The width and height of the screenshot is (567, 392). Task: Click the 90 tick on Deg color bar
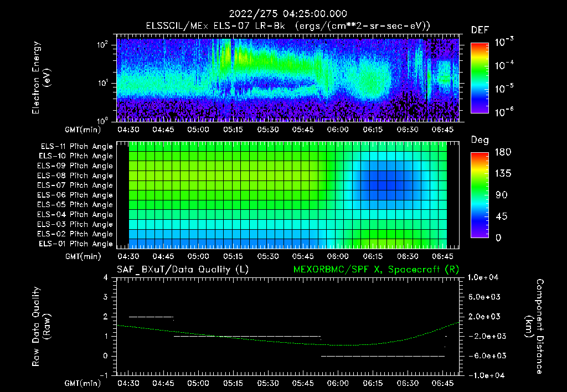pyautogui.click(x=502, y=195)
